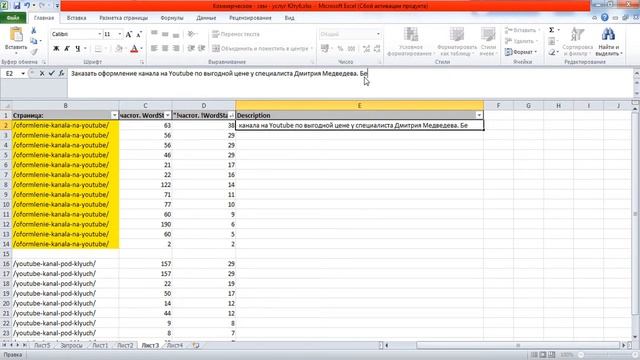The width and height of the screenshot is (640, 360).
Task: Open the font size 11 dropdown
Action: (120, 34)
